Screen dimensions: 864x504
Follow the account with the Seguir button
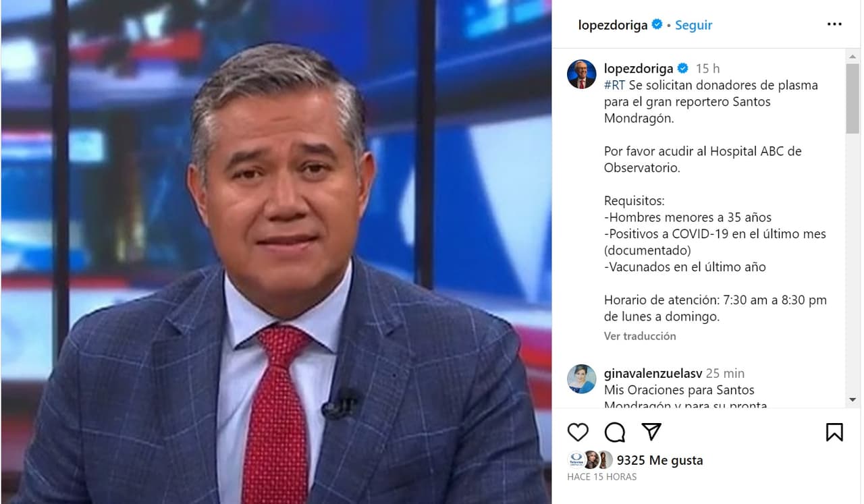click(x=693, y=25)
